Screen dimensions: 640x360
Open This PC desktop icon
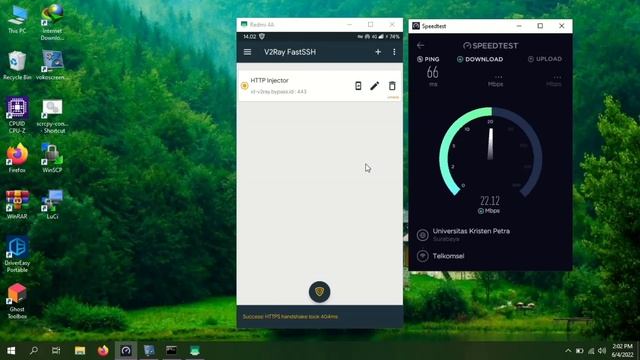(x=17, y=19)
